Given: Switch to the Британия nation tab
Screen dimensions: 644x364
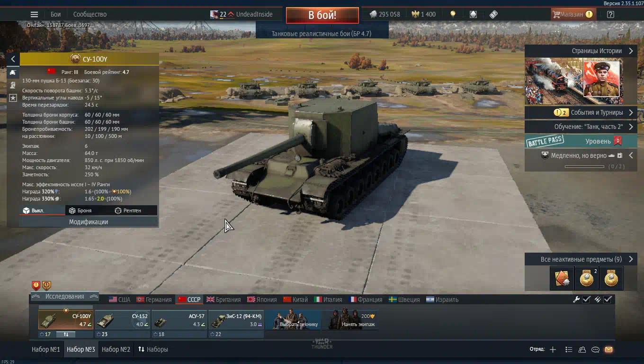Looking at the screenshot, I should click(224, 300).
